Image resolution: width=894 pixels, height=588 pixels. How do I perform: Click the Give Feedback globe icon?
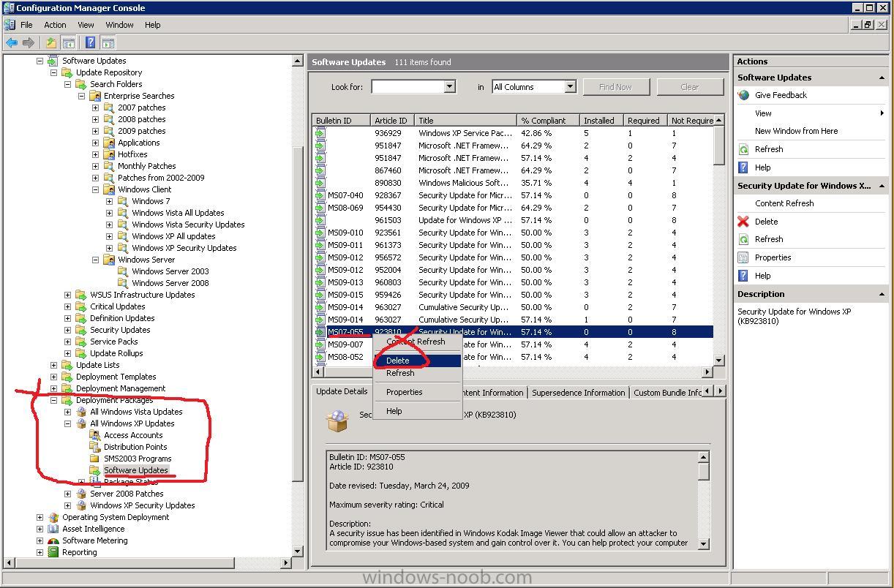[744, 95]
